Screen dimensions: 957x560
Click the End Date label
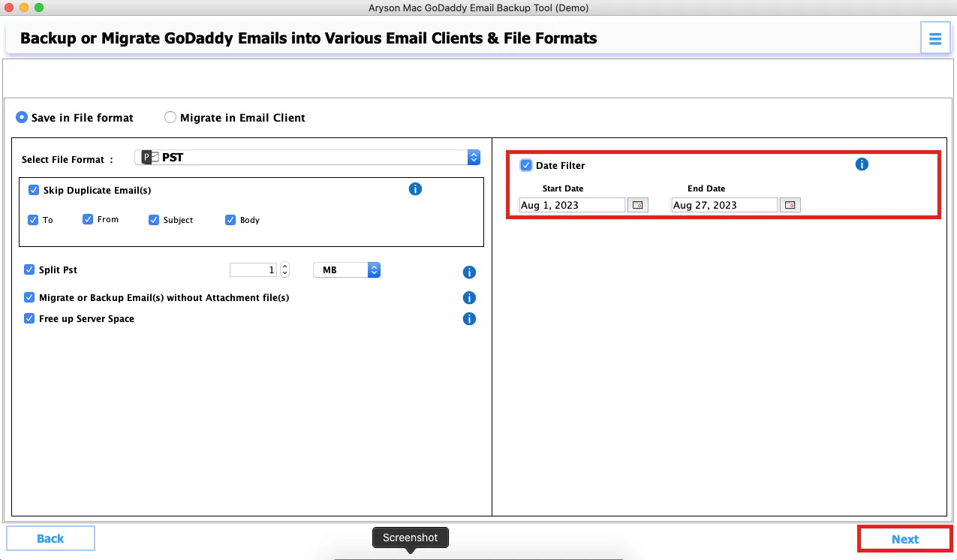pyautogui.click(x=706, y=188)
